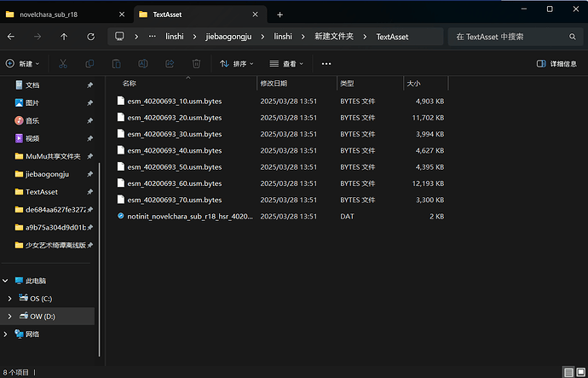The width and height of the screenshot is (588, 378).
Task: Refresh the TextAsset folder view
Action: click(x=90, y=37)
